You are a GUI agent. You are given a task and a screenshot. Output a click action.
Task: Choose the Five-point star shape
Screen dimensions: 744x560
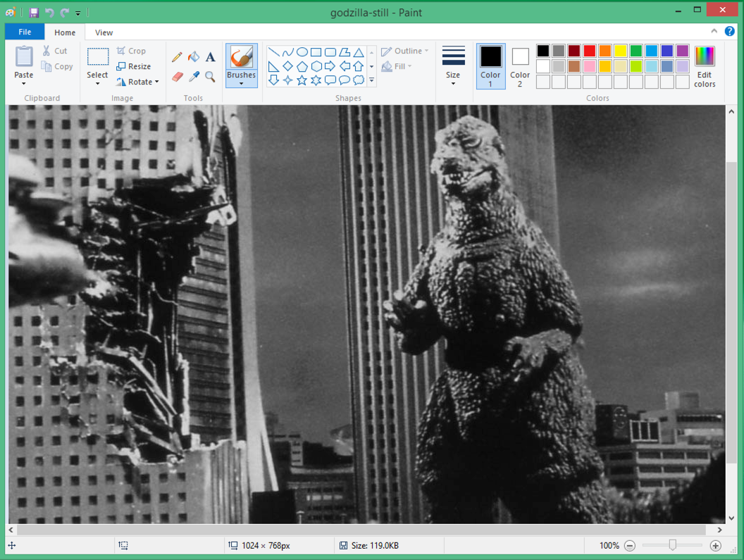point(302,80)
